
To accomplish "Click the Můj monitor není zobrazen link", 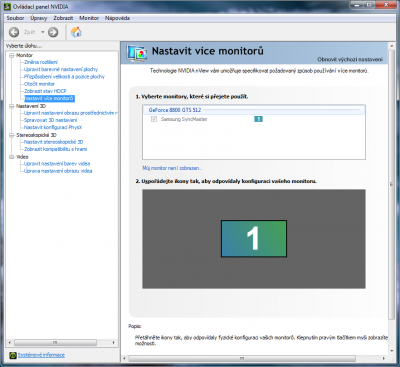I will [x=172, y=168].
